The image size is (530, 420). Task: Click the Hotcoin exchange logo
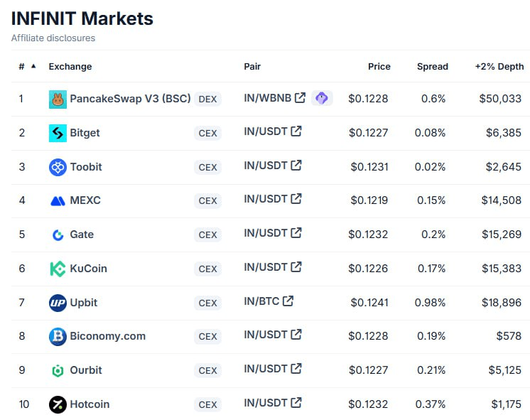[58, 404]
